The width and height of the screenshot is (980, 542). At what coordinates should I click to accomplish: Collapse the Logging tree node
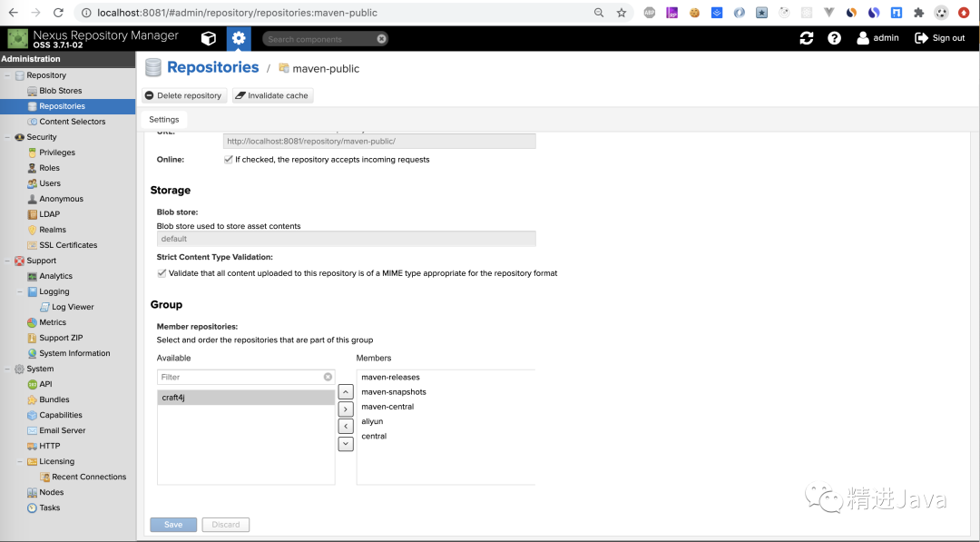coord(20,291)
